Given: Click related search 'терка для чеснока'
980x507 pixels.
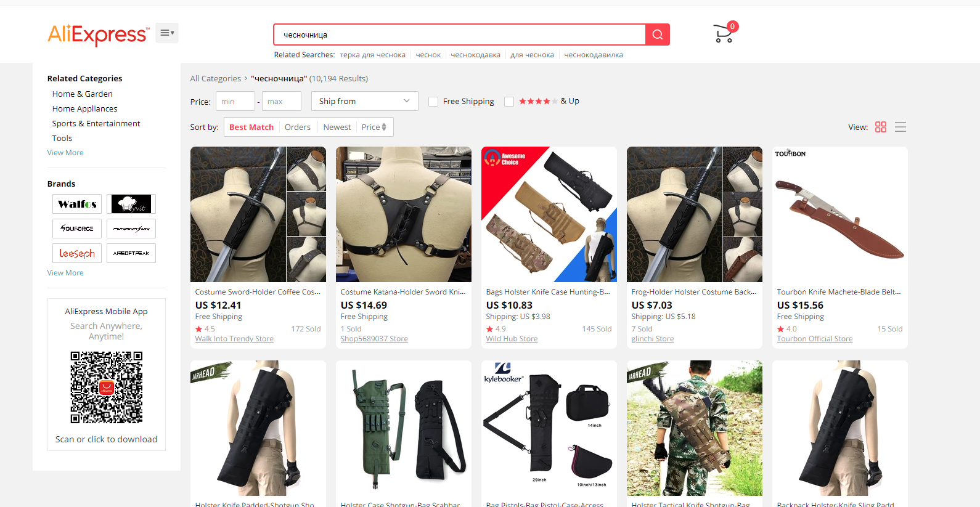Looking at the screenshot, I should click(x=373, y=55).
